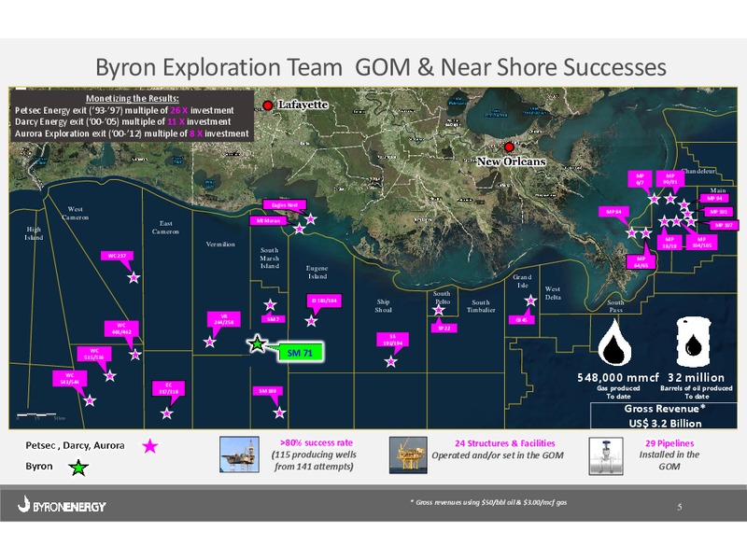Click the Petsec Energy exit 26 X line

[x=124, y=110]
